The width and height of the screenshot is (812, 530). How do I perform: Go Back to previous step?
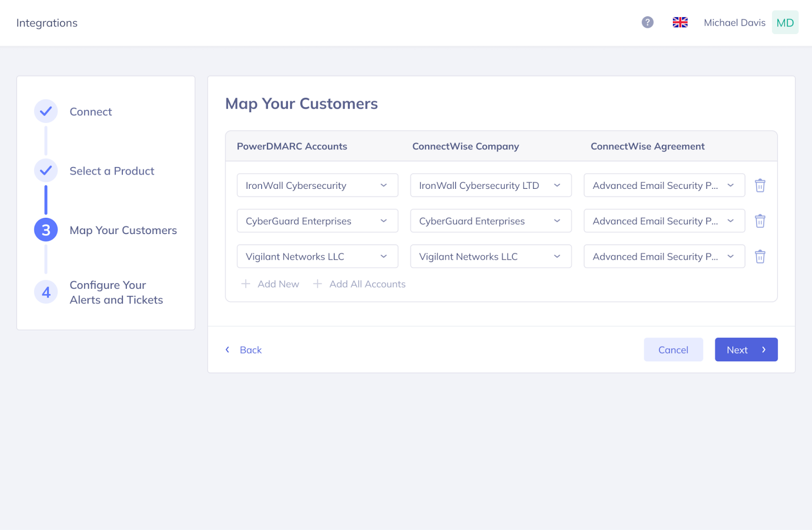point(251,350)
